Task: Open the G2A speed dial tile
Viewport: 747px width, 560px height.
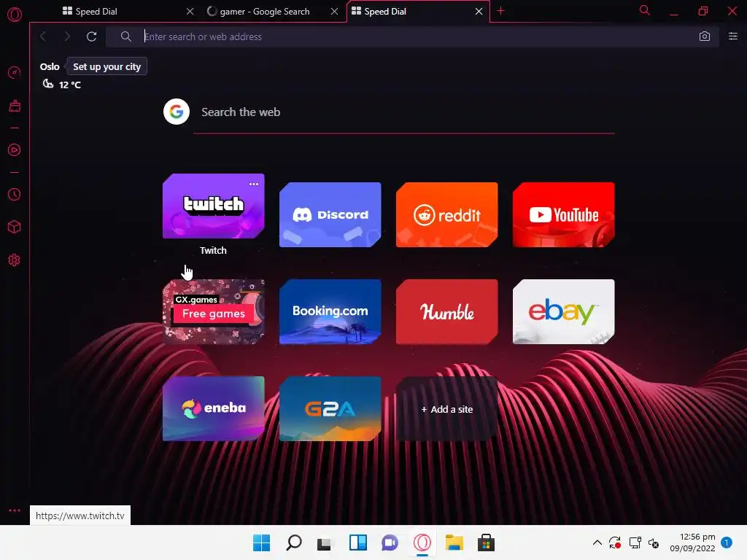Action: (x=330, y=409)
